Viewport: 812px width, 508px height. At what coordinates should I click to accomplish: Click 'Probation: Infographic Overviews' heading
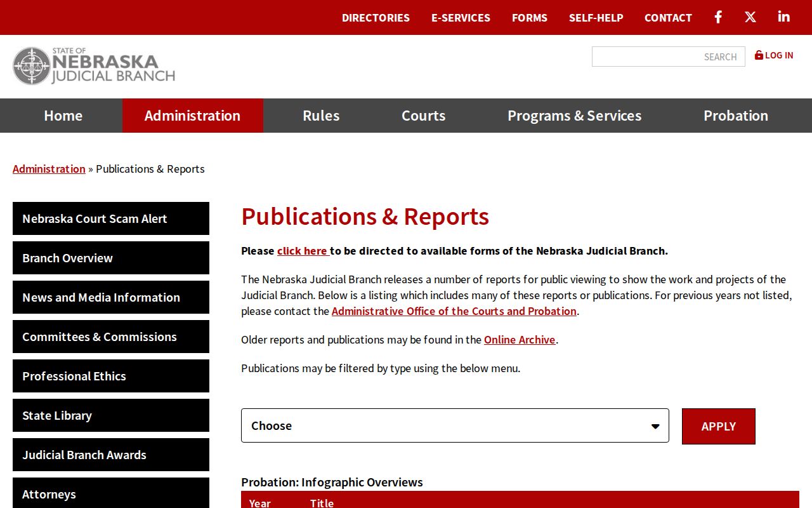click(x=332, y=482)
